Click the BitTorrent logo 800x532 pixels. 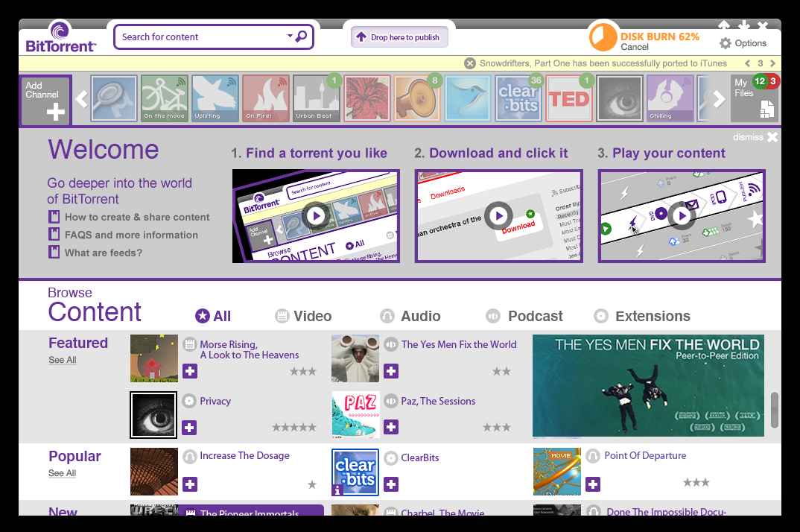coord(60,37)
